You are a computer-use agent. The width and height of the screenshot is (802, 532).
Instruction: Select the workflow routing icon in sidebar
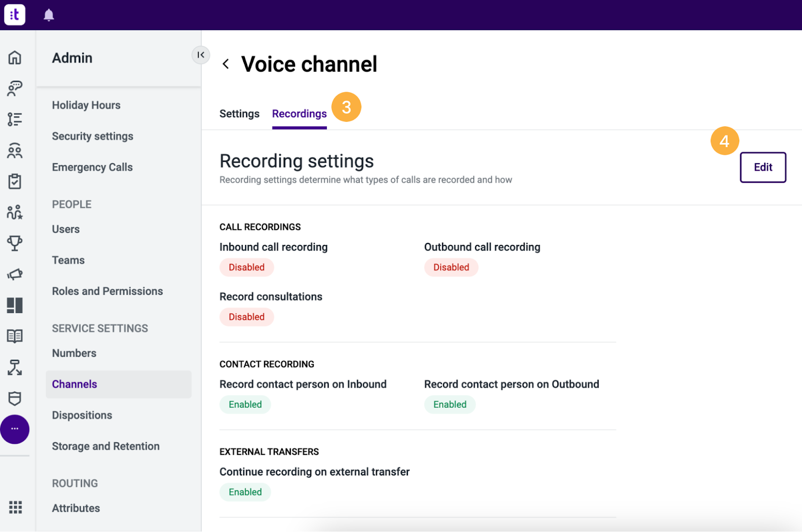pyautogui.click(x=15, y=367)
